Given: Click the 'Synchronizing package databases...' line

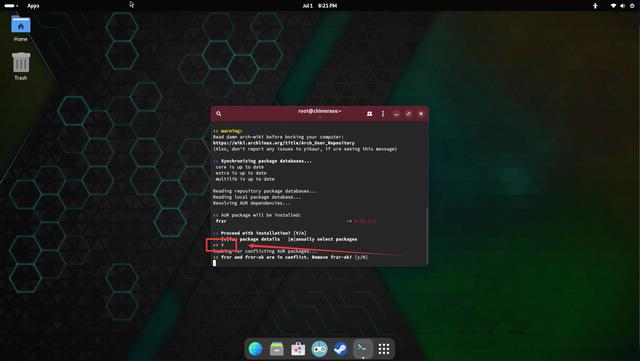Looking at the screenshot, I should click(x=262, y=161).
